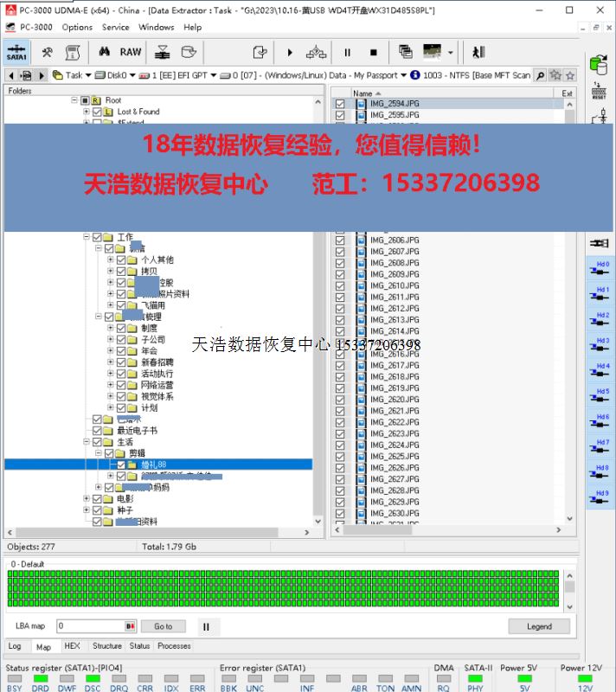Expand the 种子 folder node

click(x=86, y=510)
